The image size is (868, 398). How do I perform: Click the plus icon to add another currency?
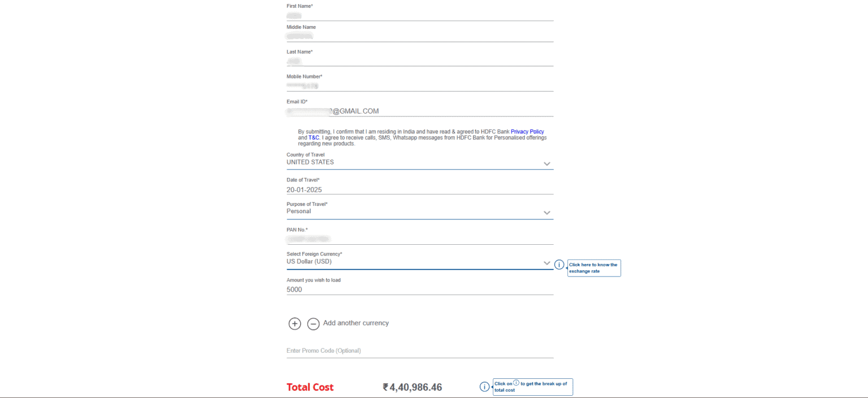[x=294, y=323]
